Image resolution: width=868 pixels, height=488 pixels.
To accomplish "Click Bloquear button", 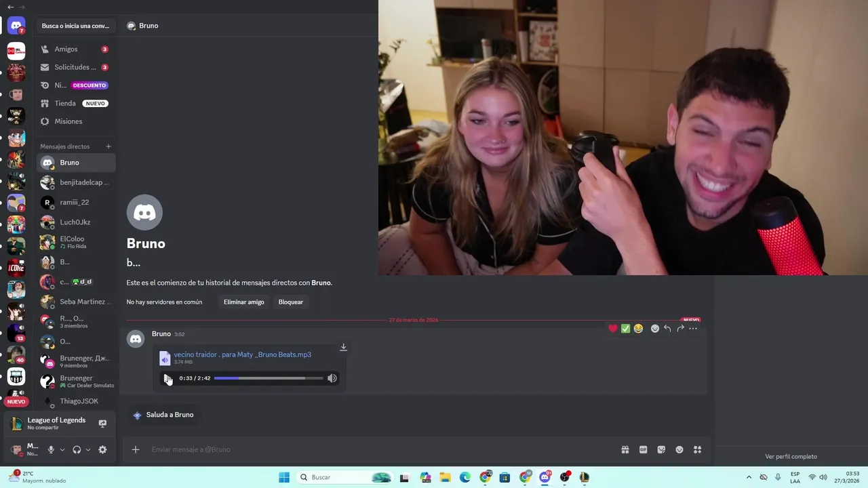I will pyautogui.click(x=290, y=302).
